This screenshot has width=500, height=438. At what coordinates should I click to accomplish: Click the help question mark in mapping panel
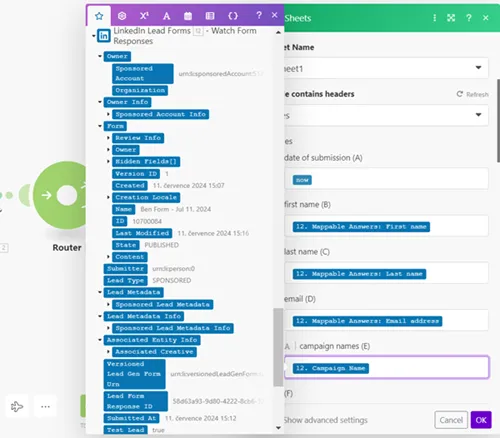[259, 15]
